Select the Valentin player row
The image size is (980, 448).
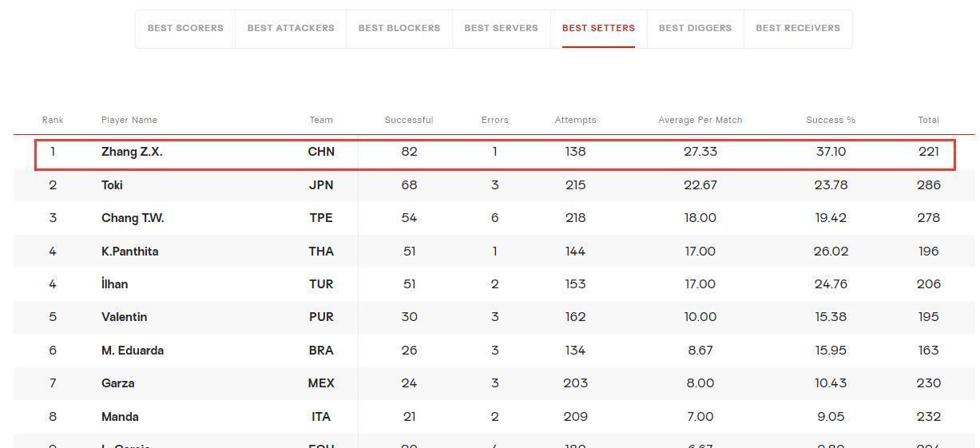click(x=494, y=317)
